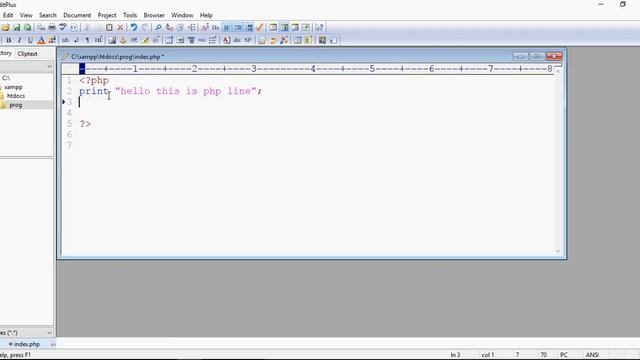Select the C:\ entry in directory tree
Screen dimensions: 640x360
6,78
